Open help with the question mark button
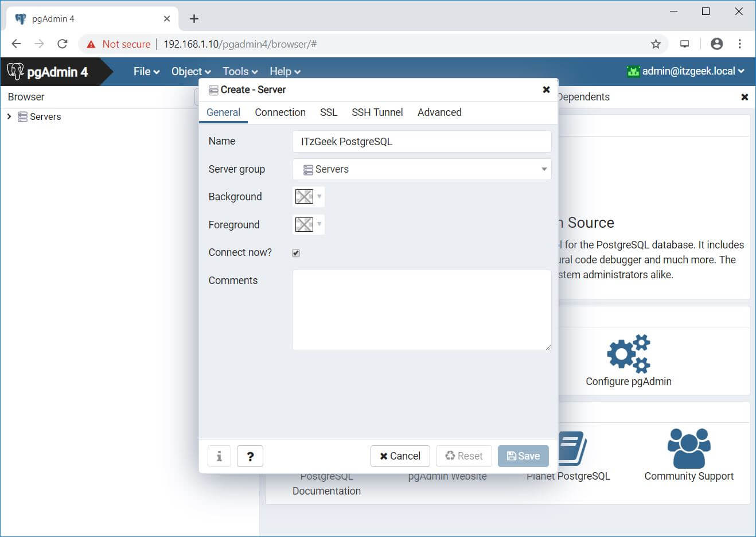Viewport: 756px width, 537px height. tap(250, 456)
